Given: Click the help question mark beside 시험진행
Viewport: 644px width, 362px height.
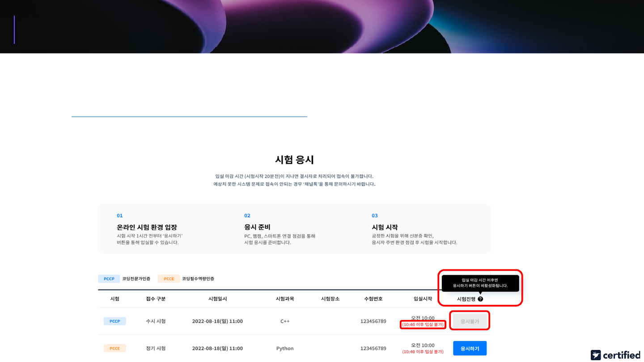Looking at the screenshot, I should tap(480, 299).
